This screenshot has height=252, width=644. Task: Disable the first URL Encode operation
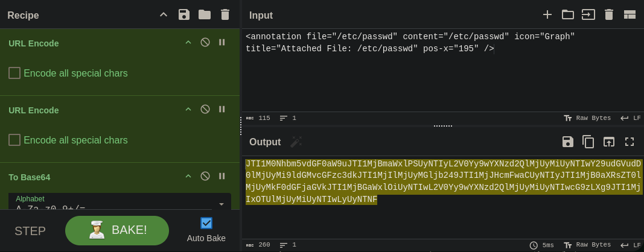[x=205, y=43]
